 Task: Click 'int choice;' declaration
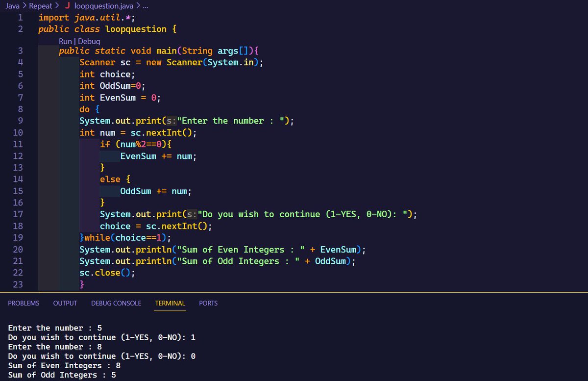point(107,74)
